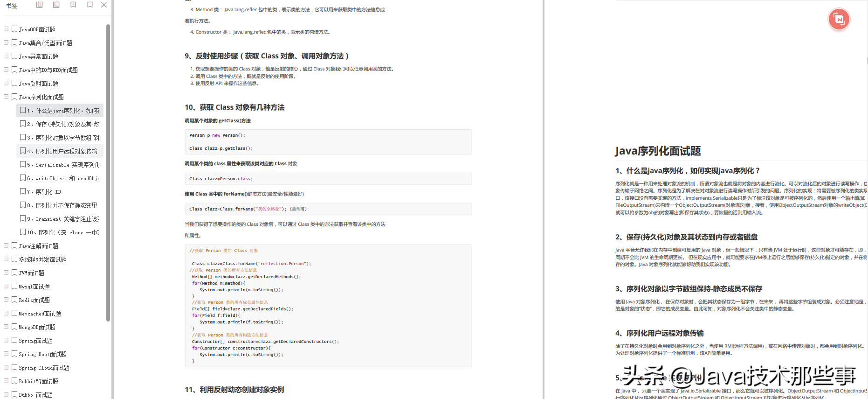The image size is (868, 399).
Task: Click bookmark icon beside 9、Transient 关键字
Action: 23,218
